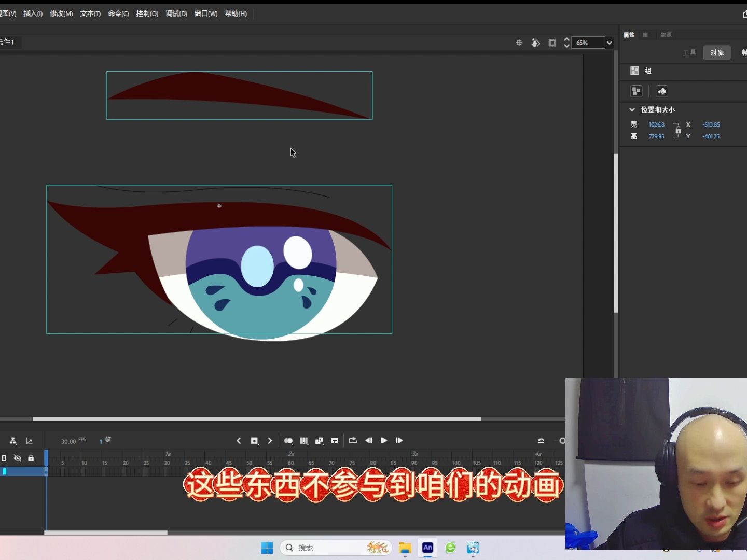The height and width of the screenshot is (560, 747).
Task: Click the group object type icon
Action: pyautogui.click(x=634, y=71)
